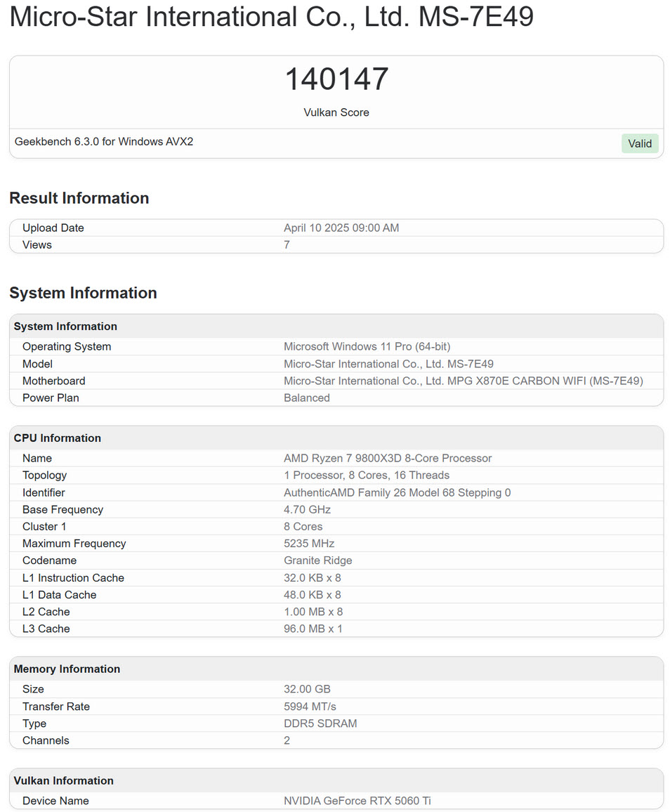Click the Vulkan Score label
670x812 pixels.
click(336, 112)
